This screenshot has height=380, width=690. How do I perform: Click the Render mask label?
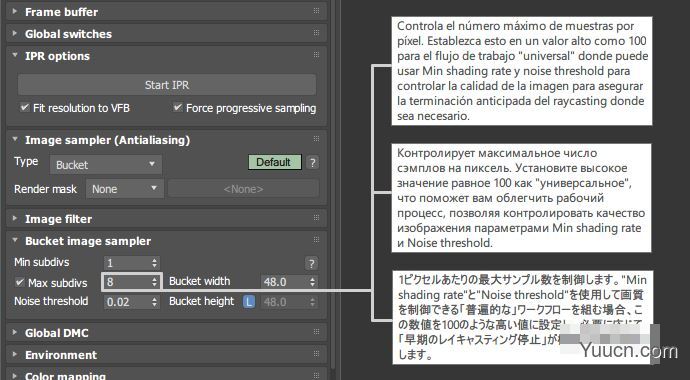(x=45, y=189)
